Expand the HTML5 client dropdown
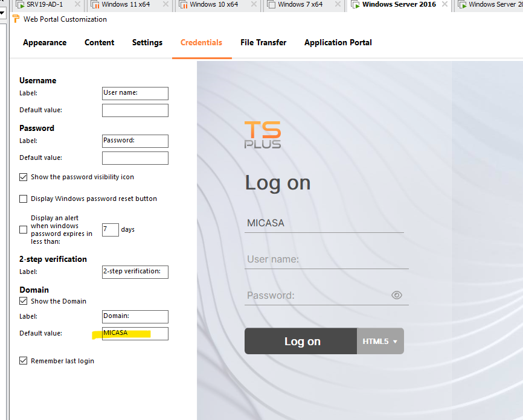Viewport: 523px width, 420px height. (x=380, y=342)
